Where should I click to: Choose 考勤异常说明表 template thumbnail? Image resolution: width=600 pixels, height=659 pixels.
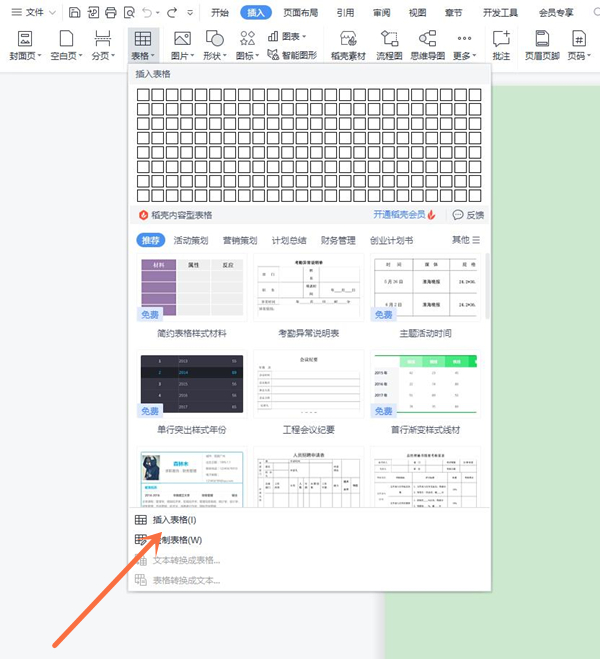[x=308, y=287]
